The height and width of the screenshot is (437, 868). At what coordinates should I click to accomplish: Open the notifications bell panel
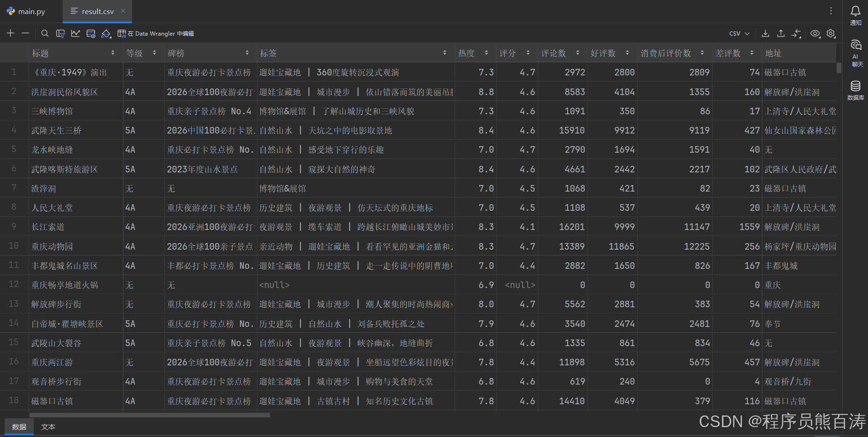855,15
